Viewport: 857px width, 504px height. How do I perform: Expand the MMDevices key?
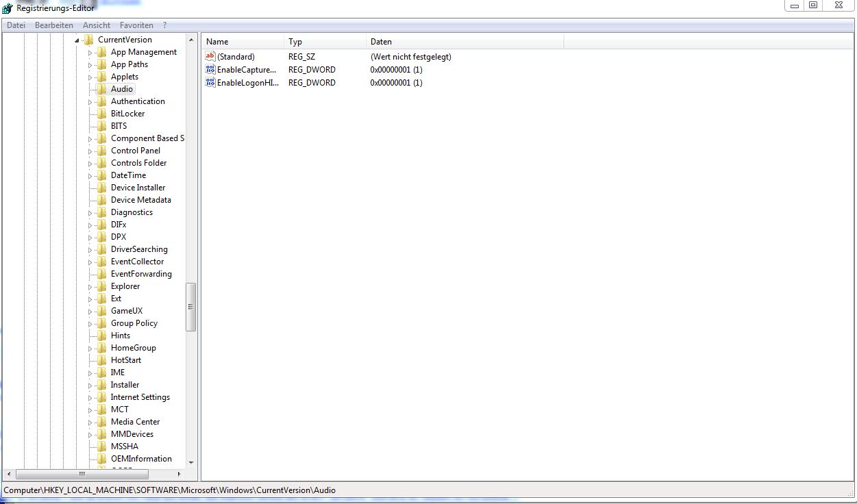coord(90,435)
